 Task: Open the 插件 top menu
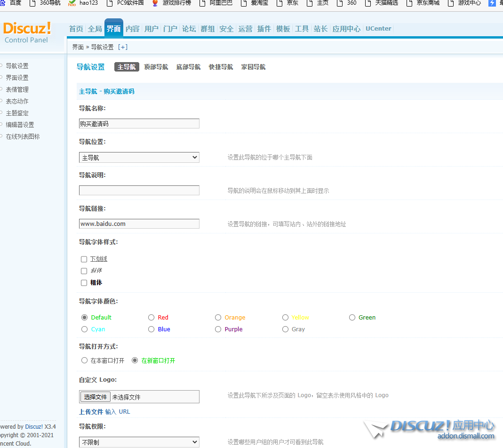[x=264, y=29]
